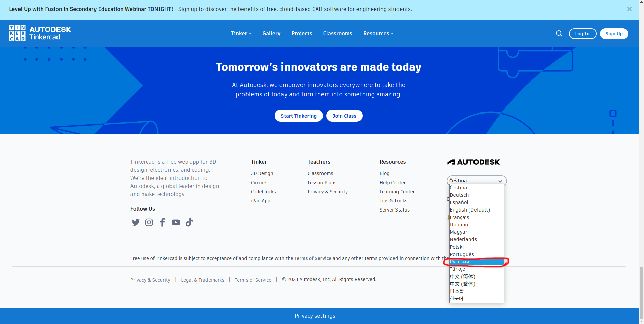
Task: Navigate to Classrooms in top menu
Action: pyautogui.click(x=338, y=33)
